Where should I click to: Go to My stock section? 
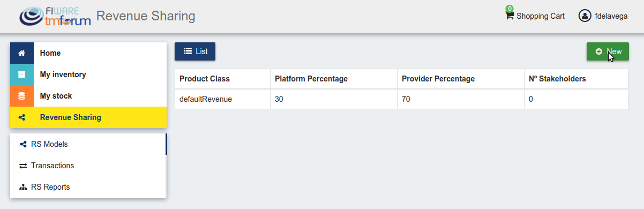[x=88, y=96]
